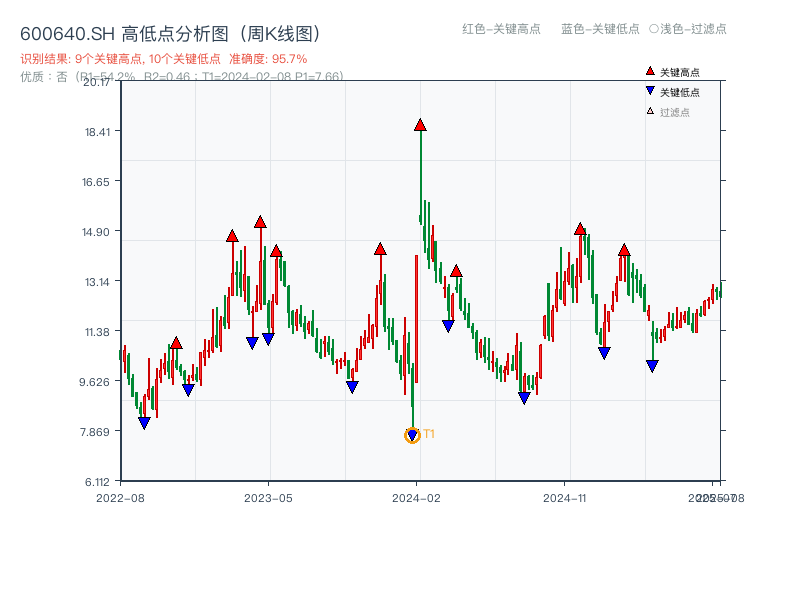Select the red triangle marker above the 2024-11 peak
This screenshot has width=800, height=600.
click(580, 227)
